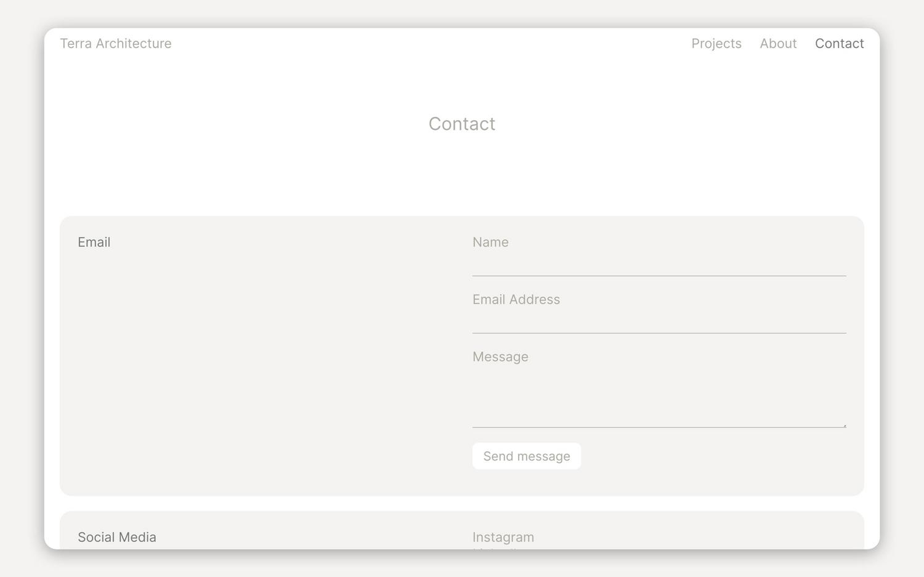Submit the contact form with Send message
The height and width of the screenshot is (577, 924).
(x=526, y=456)
